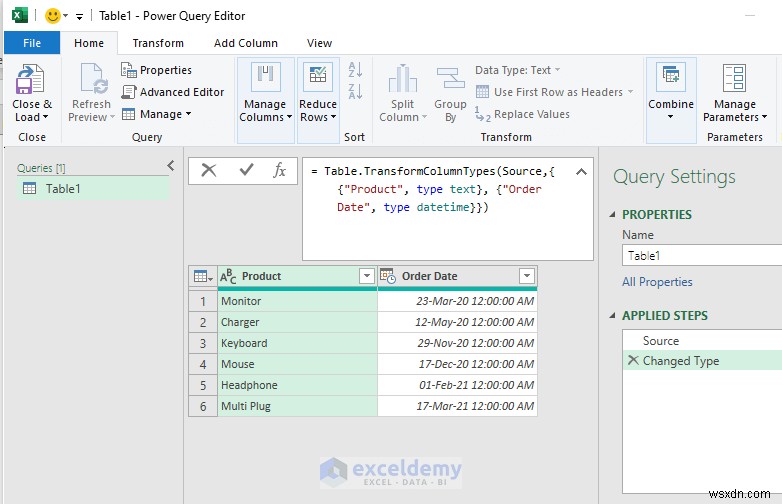782x504 pixels.
Task: Open the Product column filter dropdown
Action: 367,276
